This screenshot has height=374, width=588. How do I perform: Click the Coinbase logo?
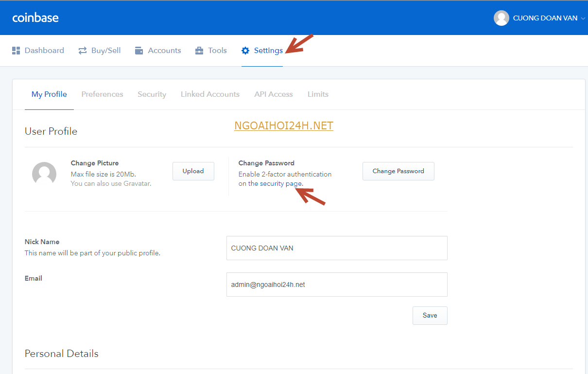(35, 18)
